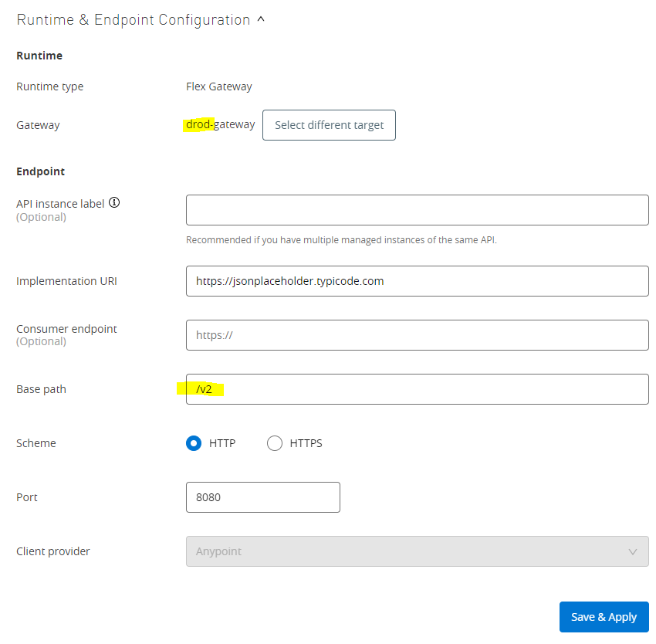Click the Runtime & Endpoint Configuration heading
The height and width of the screenshot is (644, 656).
(x=133, y=20)
